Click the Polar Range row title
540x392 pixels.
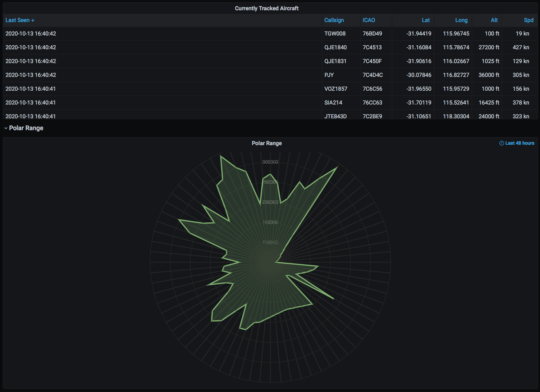[26, 128]
